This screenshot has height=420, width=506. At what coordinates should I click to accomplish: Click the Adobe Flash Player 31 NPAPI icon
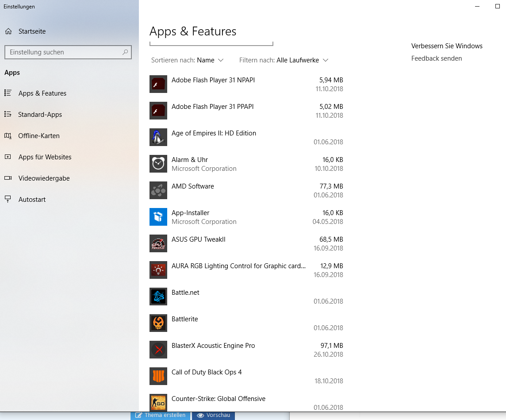[158, 84]
